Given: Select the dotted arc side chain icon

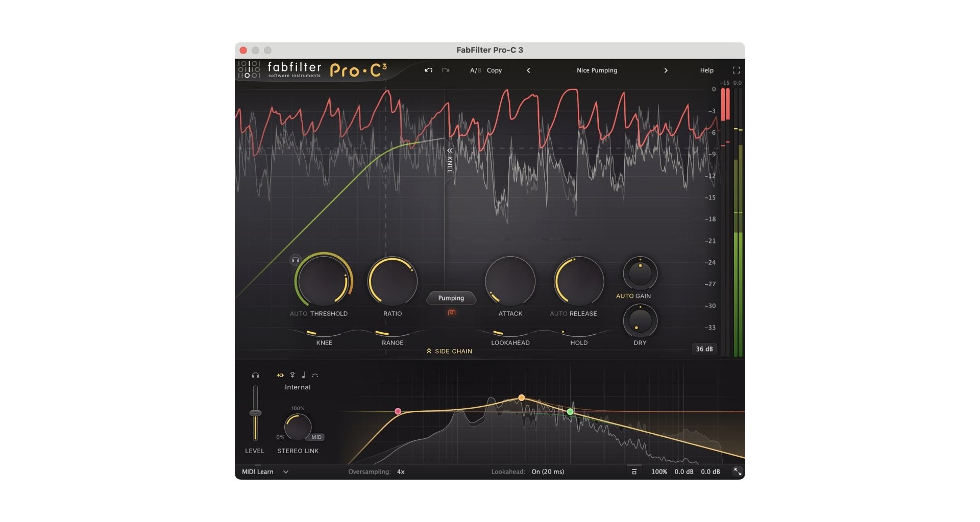Looking at the screenshot, I should tap(315, 376).
